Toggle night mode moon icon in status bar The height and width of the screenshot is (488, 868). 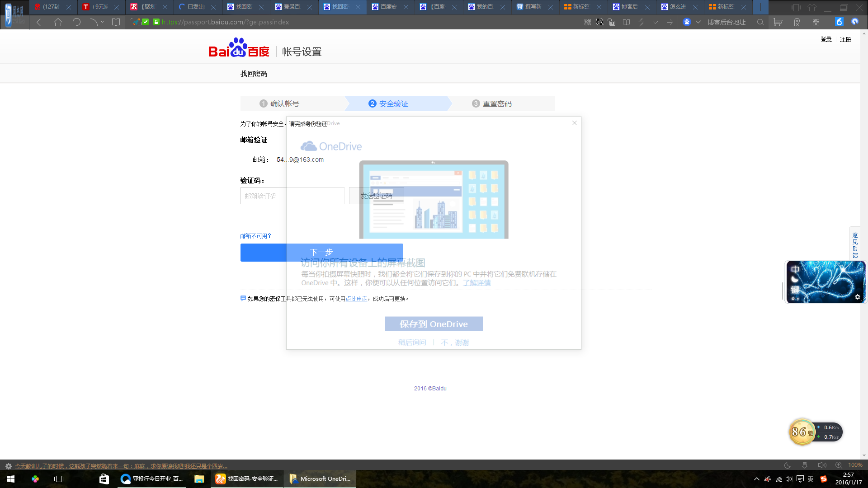[787, 465]
